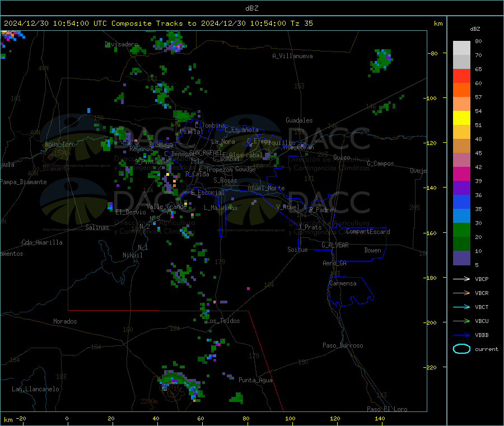Click the white VBCP arrow in the legend

pos(461,279)
